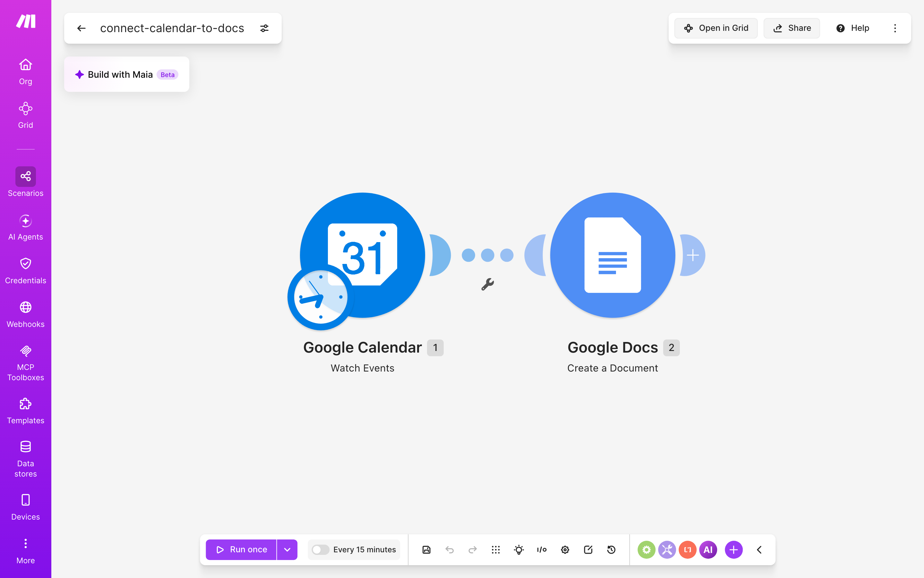Click the wrench icon on the connection route
The height and width of the screenshot is (578, 924).
pyautogui.click(x=488, y=285)
